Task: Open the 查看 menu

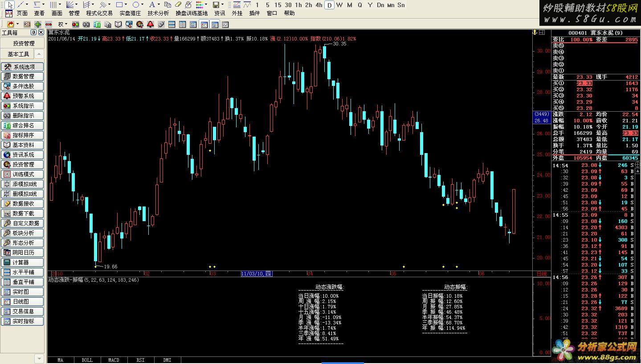Action: [x=39, y=13]
